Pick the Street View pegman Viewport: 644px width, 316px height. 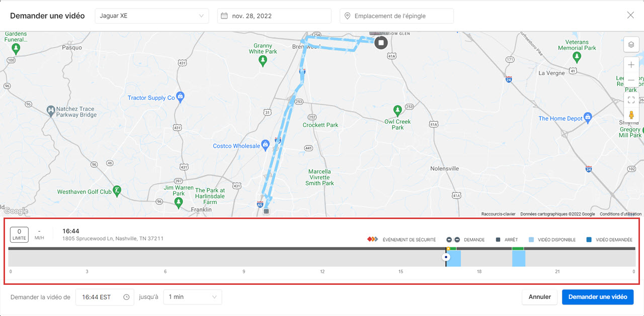[631, 115]
